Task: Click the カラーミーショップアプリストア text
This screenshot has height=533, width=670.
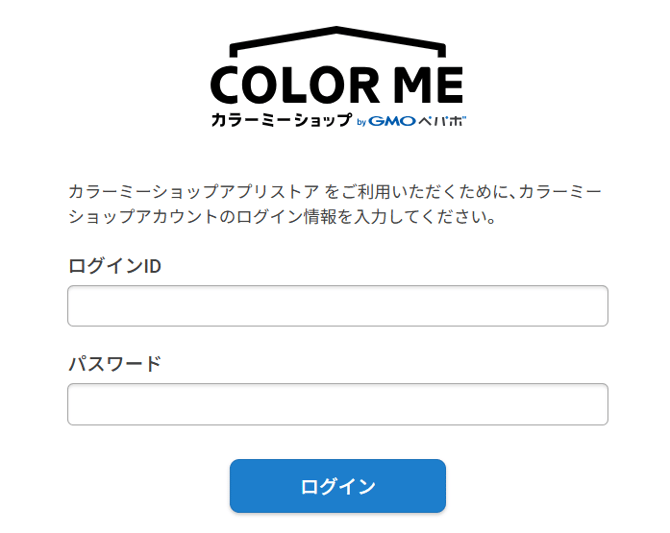Action: [194, 189]
